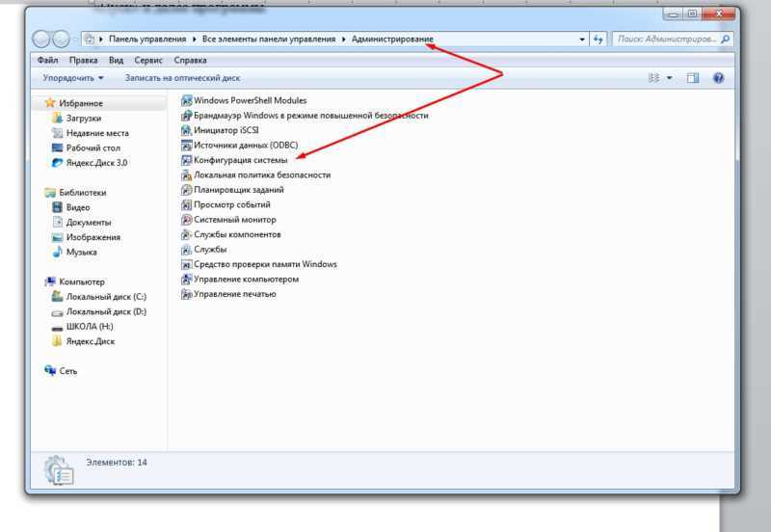Image resolution: width=771 pixels, height=532 pixels.
Task: Select the Системный монитор icon
Action: tap(186, 220)
